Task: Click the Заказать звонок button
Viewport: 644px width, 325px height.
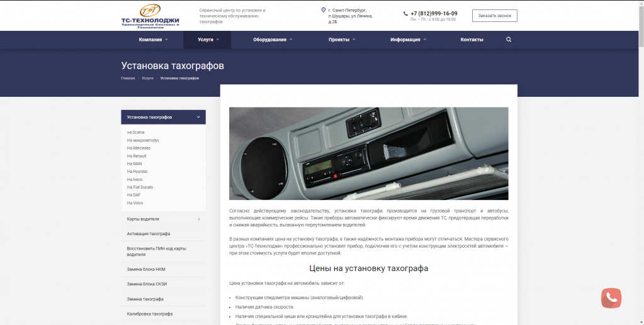Action: pyautogui.click(x=495, y=16)
